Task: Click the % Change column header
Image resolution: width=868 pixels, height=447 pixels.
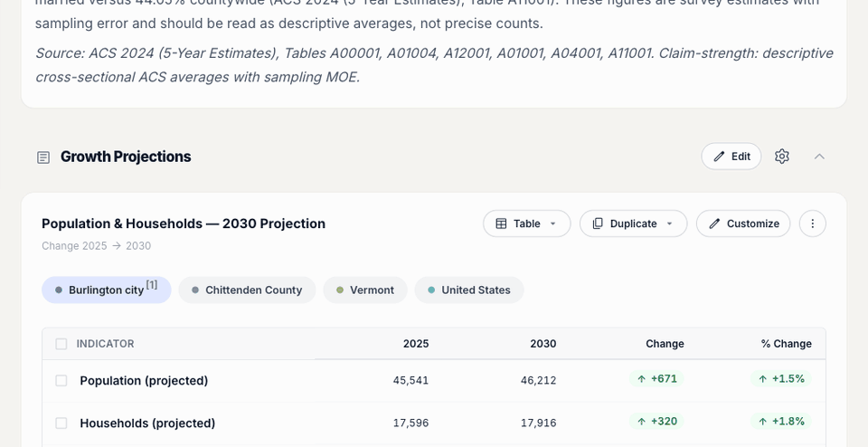Action: [x=786, y=344]
